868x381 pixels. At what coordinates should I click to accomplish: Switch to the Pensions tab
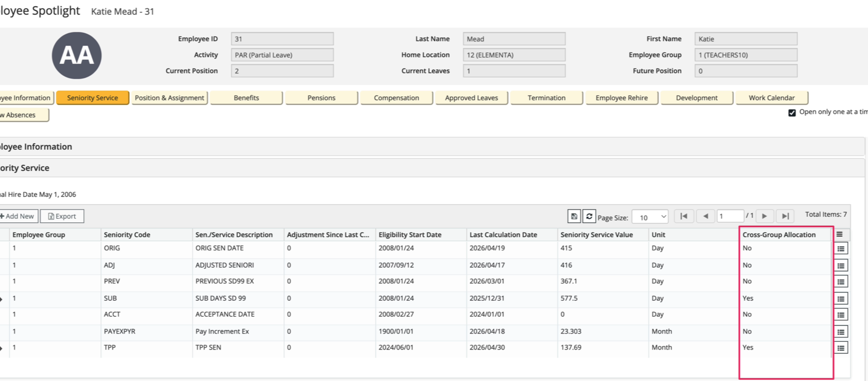pos(322,98)
